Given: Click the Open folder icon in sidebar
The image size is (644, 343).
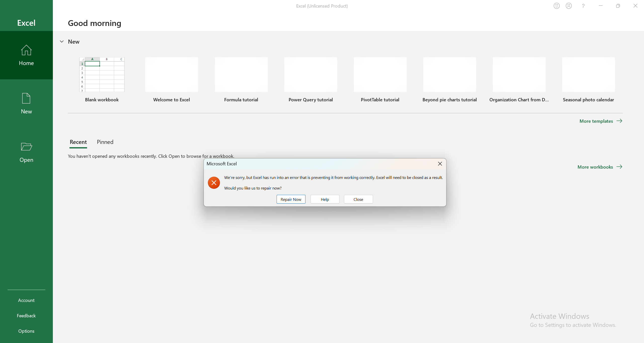Looking at the screenshot, I should point(26,146).
